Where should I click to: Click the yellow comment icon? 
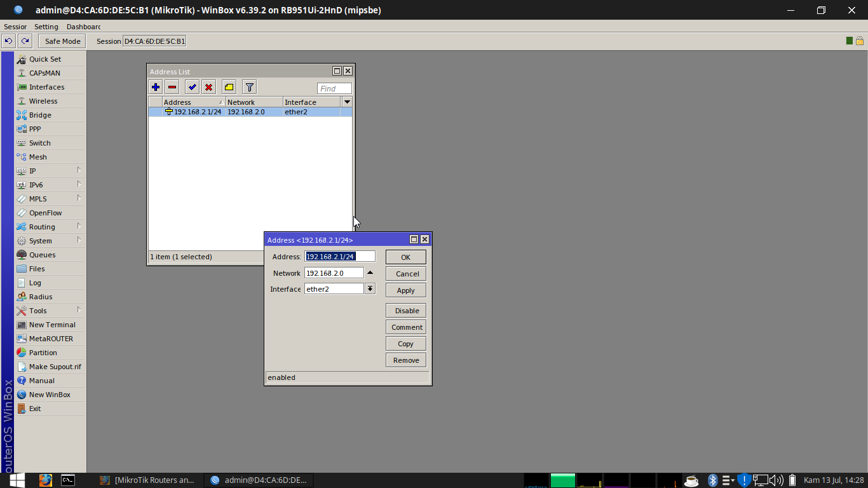pyautogui.click(x=229, y=87)
